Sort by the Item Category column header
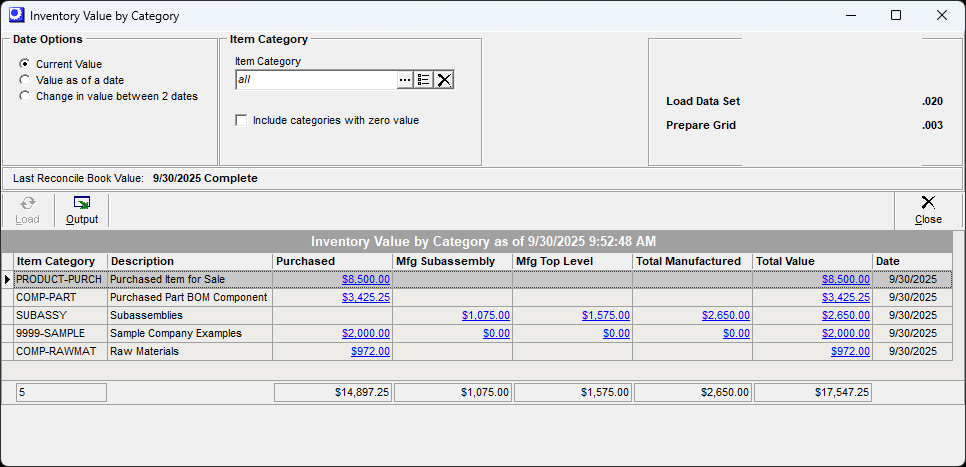 (60, 261)
